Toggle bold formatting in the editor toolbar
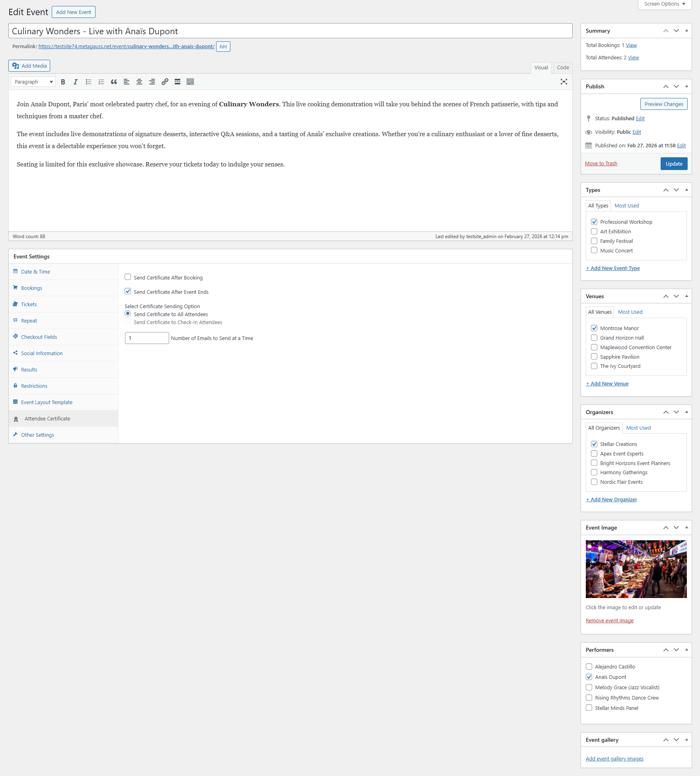This screenshot has height=776, width=700. pos(63,82)
